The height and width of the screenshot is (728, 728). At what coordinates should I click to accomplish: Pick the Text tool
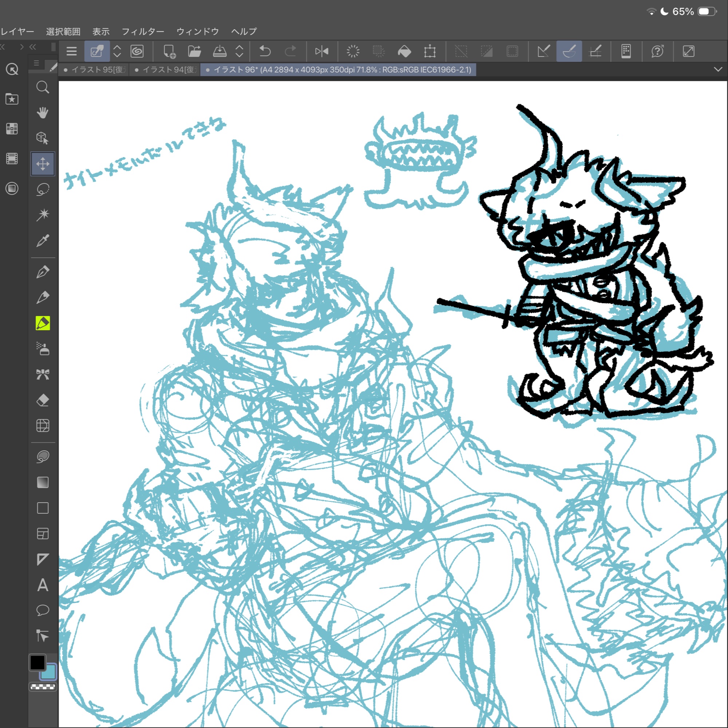[x=43, y=585]
